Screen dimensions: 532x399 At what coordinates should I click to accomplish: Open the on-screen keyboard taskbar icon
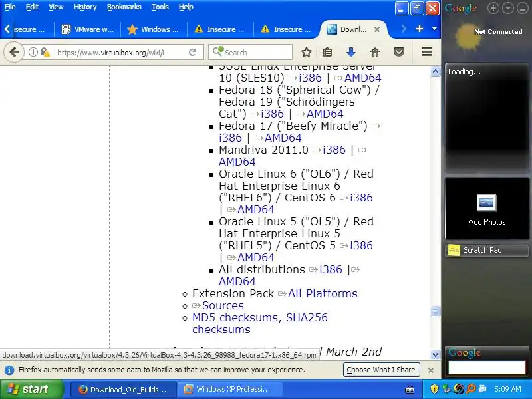(410, 389)
